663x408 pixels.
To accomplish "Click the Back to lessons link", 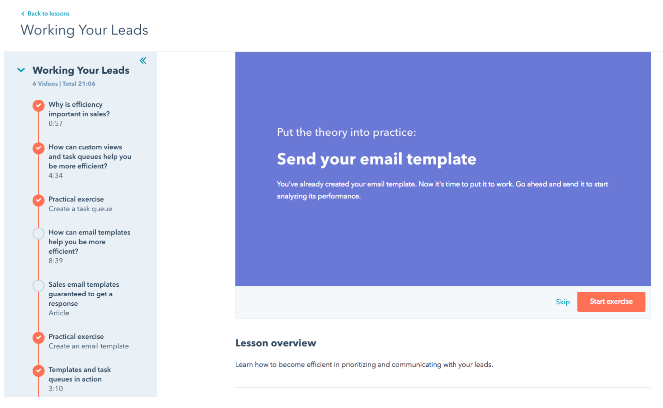I will tap(46, 14).
